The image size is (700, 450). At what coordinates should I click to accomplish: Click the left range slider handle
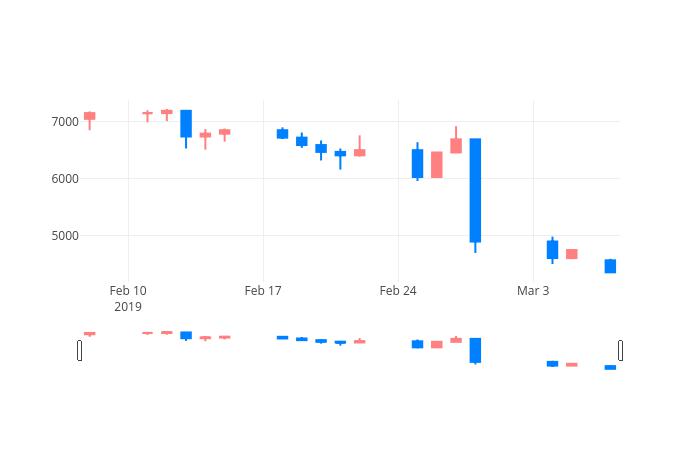79,350
